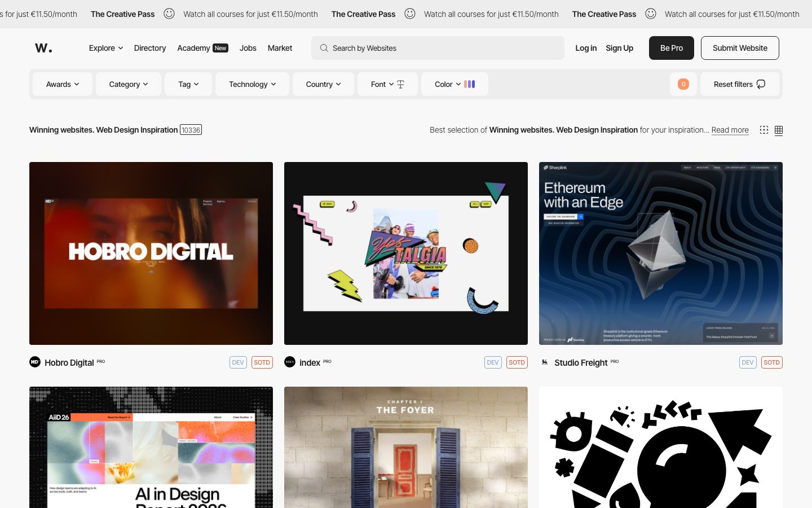The width and height of the screenshot is (812, 508).
Task: Click the Hobro Digital author name
Action: coord(69,362)
